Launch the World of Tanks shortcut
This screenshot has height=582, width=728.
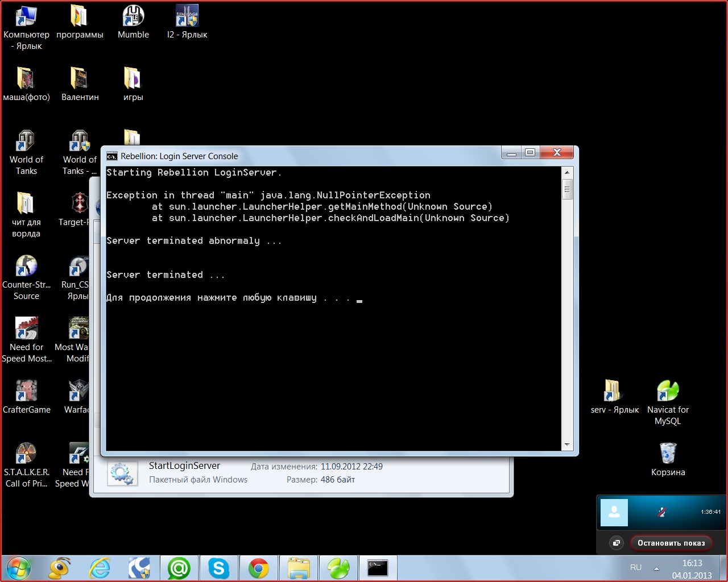tap(26, 152)
